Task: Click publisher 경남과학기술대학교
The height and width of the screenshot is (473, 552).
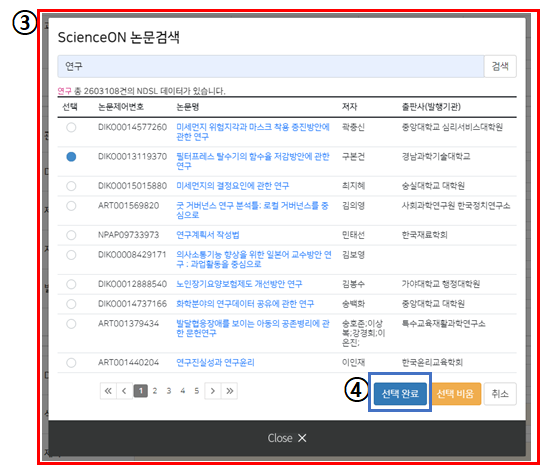Action: coord(436,157)
